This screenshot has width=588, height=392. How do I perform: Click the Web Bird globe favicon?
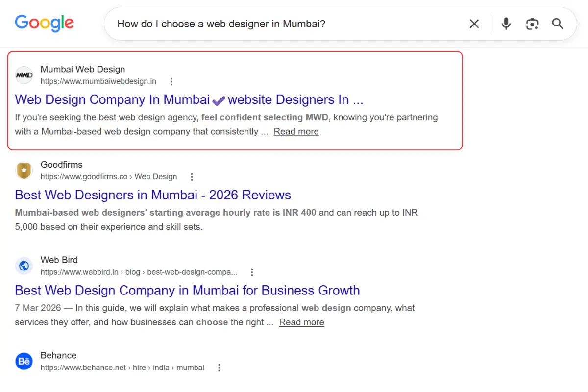point(24,266)
